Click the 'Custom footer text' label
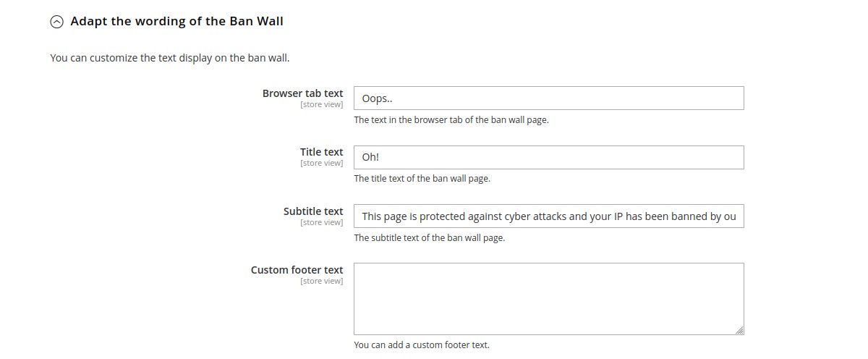Screen dimensions: 868x359 297,270
